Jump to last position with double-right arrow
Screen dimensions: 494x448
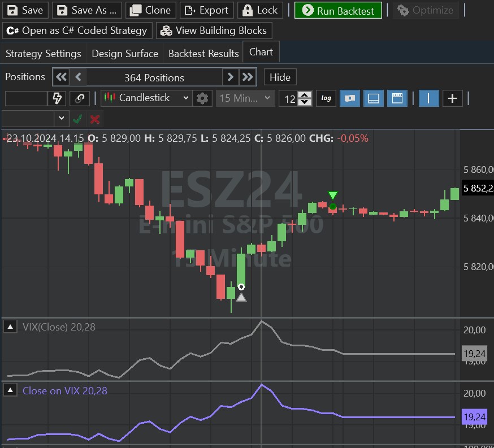[248, 77]
